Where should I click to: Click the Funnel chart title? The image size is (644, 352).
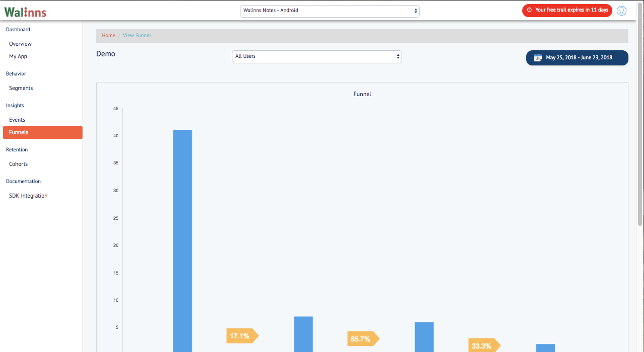pyautogui.click(x=362, y=94)
